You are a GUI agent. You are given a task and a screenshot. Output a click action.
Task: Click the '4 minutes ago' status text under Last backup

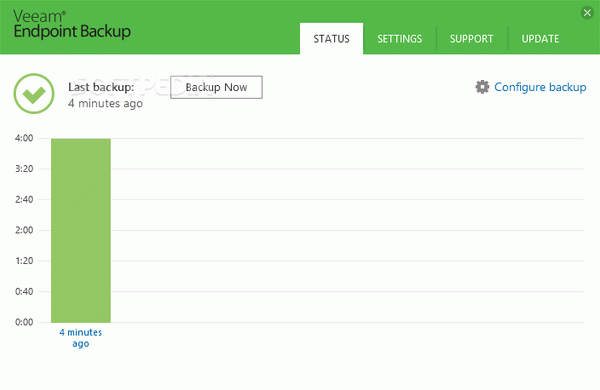pos(105,103)
